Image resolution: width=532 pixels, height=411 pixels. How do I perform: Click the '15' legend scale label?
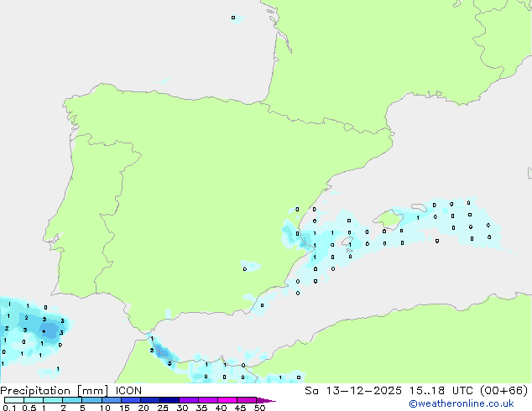124,408
